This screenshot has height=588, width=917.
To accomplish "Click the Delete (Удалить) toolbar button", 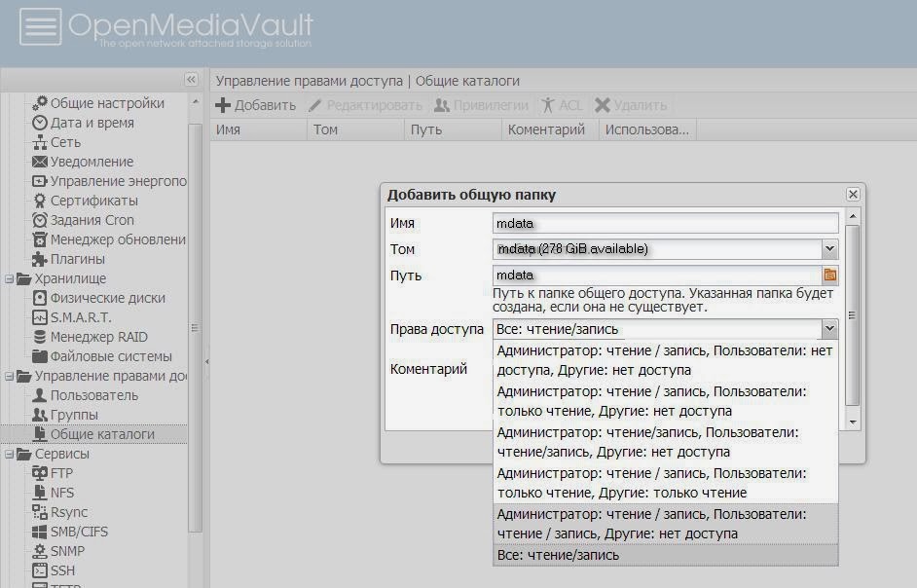I will click(631, 105).
